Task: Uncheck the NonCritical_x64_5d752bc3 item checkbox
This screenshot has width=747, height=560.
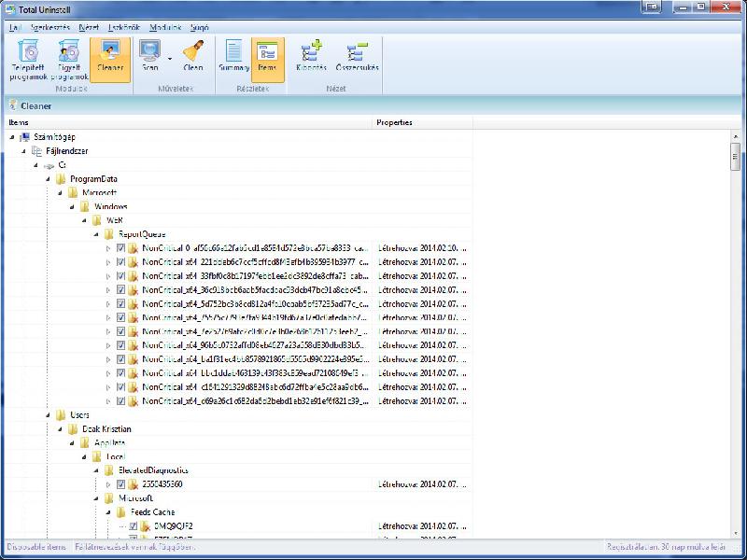Action: (121, 304)
